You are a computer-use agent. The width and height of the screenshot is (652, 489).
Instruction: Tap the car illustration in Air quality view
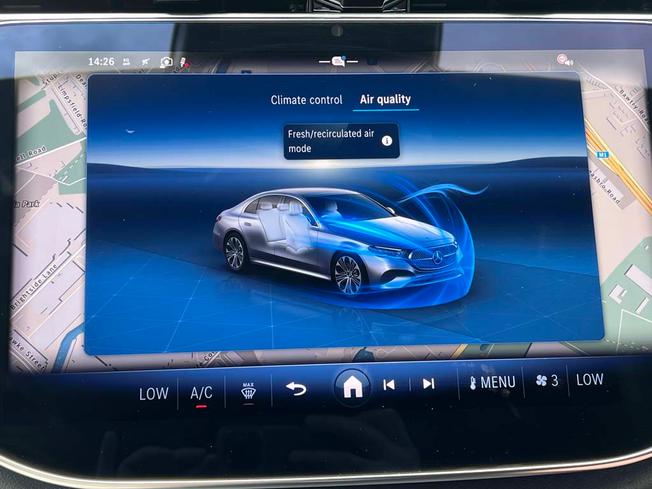(339, 243)
